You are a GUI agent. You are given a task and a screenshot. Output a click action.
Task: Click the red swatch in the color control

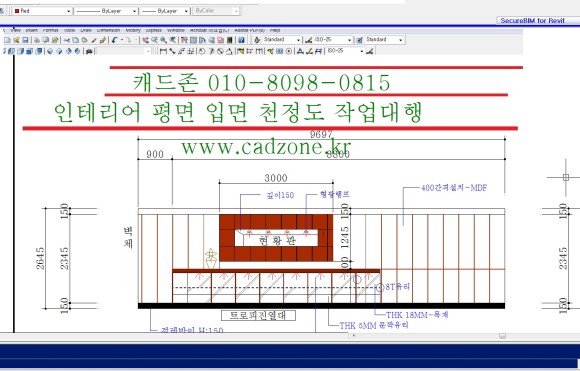pos(17,11)
